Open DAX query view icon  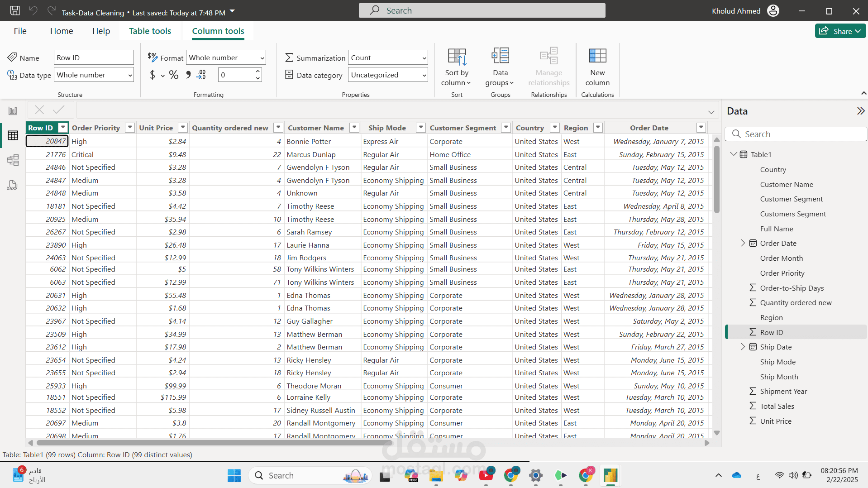pyautogui.click(x=13, y=185)
